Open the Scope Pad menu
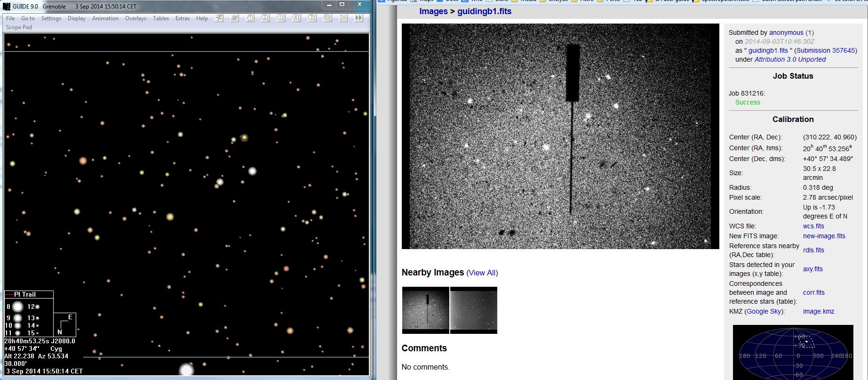868x380 pixels. [x=19, y=27]
